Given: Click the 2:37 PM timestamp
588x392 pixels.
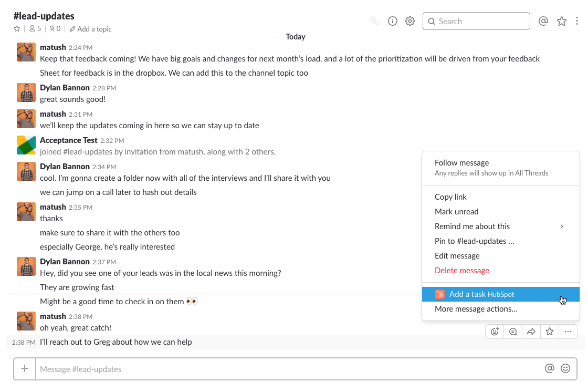Looking at the screenshot, I should click(x=104, y=262).
